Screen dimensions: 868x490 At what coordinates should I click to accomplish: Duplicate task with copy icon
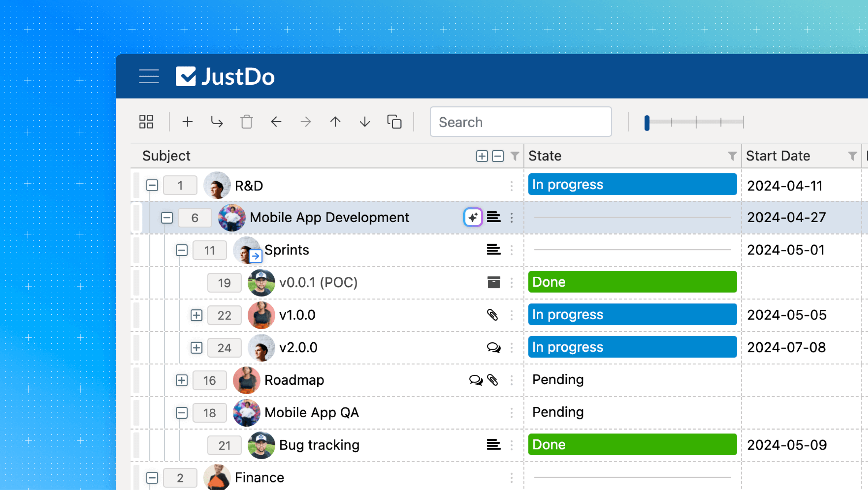tap(394, 122)
